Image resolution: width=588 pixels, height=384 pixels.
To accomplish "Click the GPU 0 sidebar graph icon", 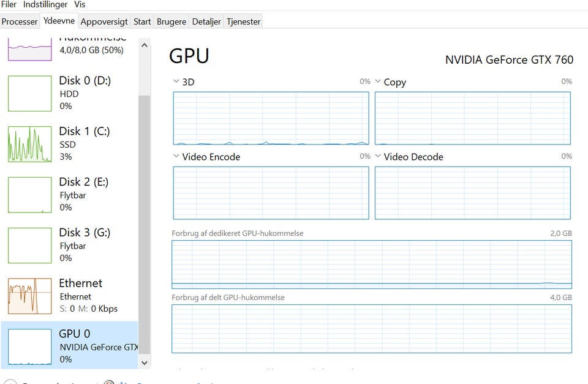I will click(29, 347).
